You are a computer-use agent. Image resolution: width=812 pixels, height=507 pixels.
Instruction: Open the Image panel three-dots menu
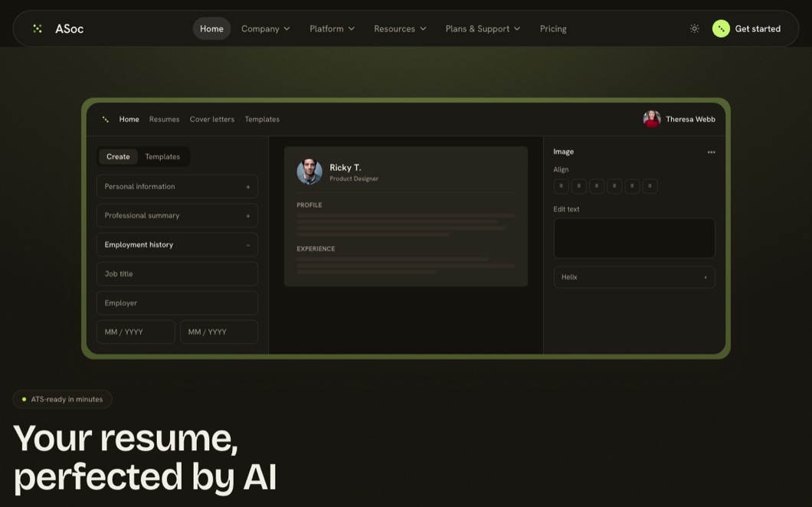pyautogui.click(x=711, y=152)
